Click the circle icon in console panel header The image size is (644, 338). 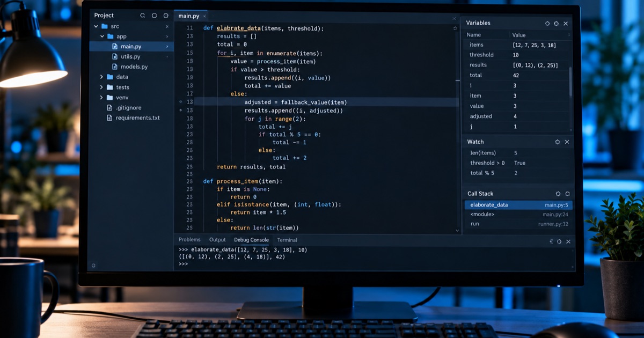click(x=559, y=242)
